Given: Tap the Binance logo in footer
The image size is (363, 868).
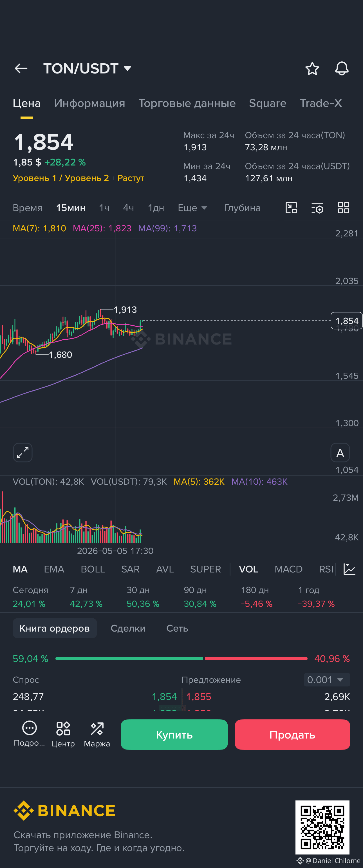Looking at the screenshot, I should (x=64, y=810).
